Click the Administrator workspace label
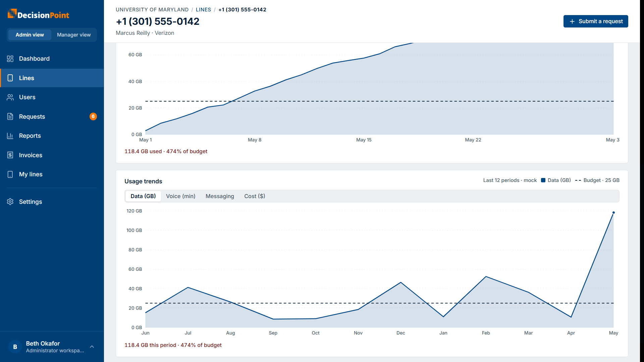Viewport: 644px width, 362px height. [x=55, y=351]
